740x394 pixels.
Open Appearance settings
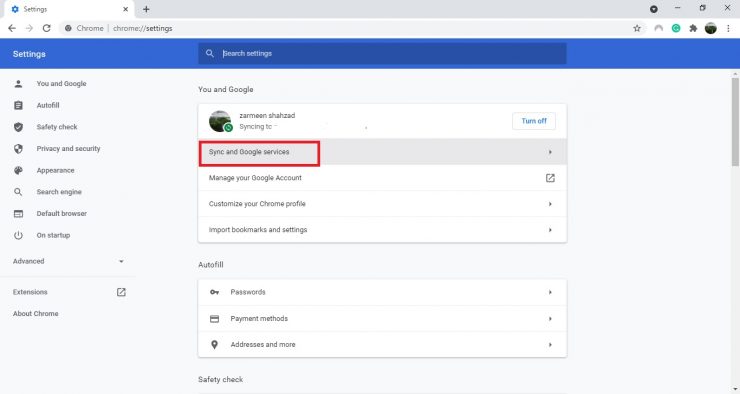(x=55, y=170)
